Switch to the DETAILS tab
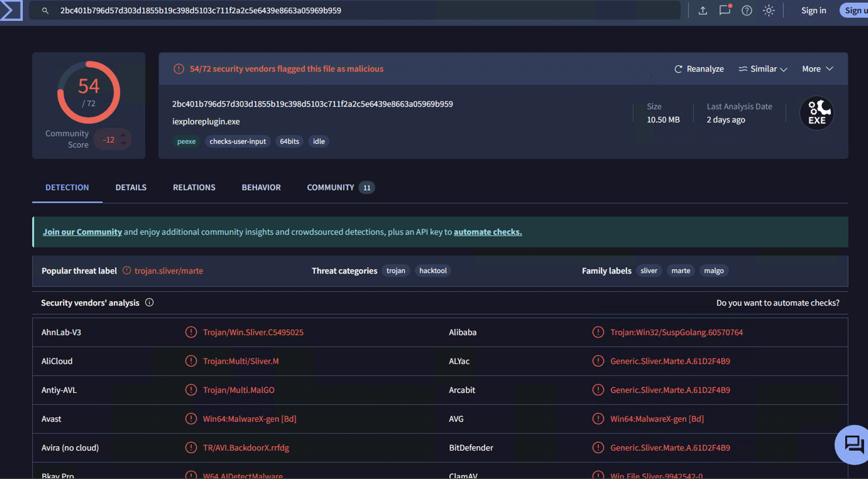Image resolution: width=868 pixels, height=479 pixels. 131,187
